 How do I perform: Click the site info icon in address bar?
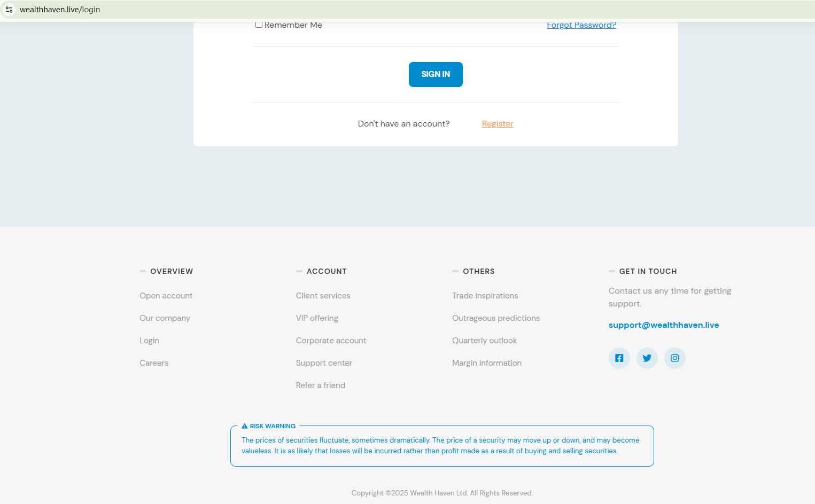point(9,10)
